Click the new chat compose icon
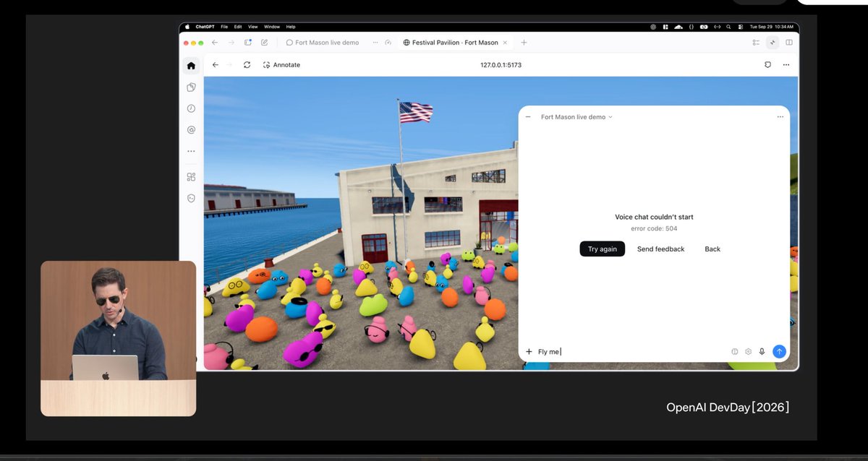 265,43
